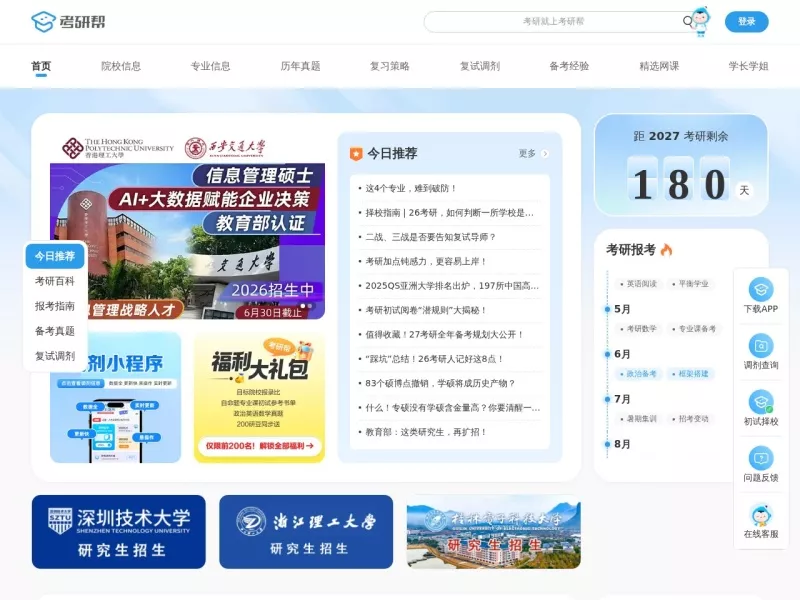800x600 pixels.
Task: Open the 下载APP icon
Action: (761, 290)
